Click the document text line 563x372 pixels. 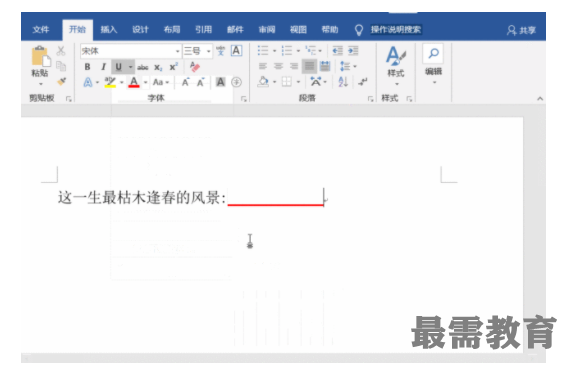[142, 197]
